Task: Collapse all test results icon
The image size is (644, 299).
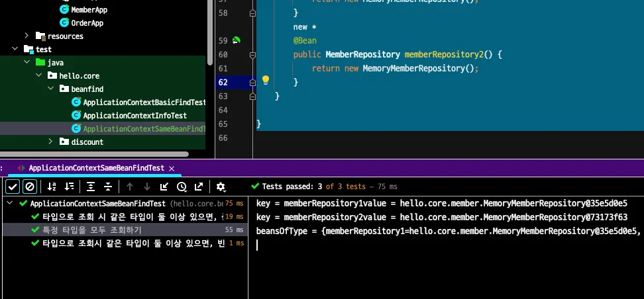Action: pyautogui.click(x=108, y=187)
